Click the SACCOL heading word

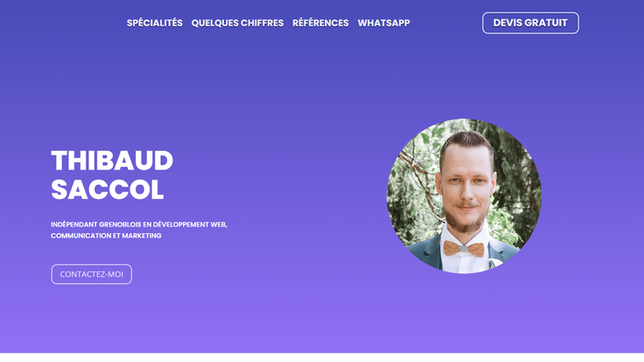click(x=107, y=190)
